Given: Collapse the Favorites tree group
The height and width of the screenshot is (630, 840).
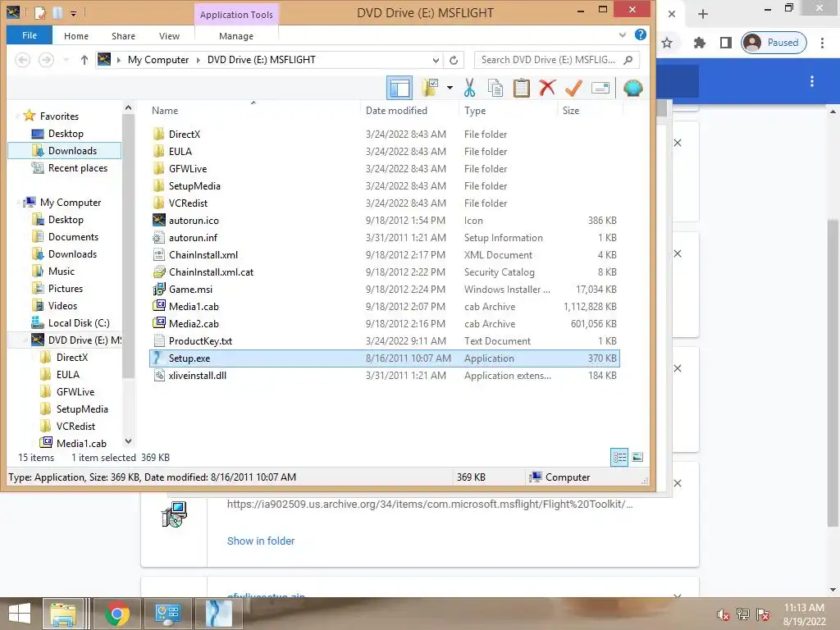Looking at the screenshot, I should [18, 116].
